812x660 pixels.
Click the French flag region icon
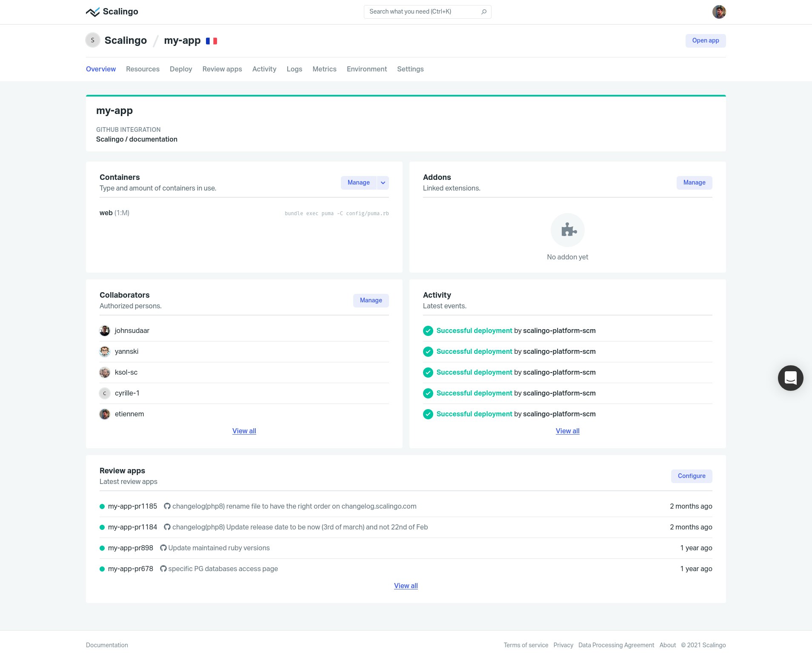pos(212,41)
